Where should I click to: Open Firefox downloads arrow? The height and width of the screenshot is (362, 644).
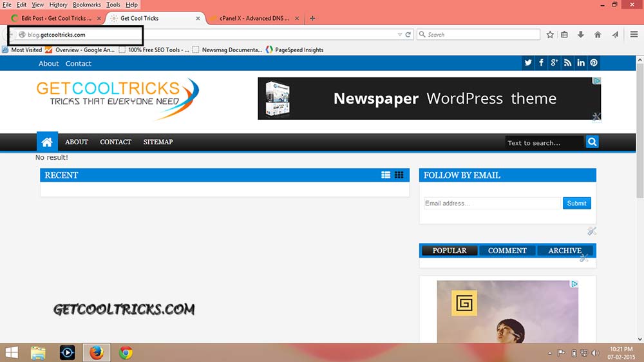coord(581,35)
